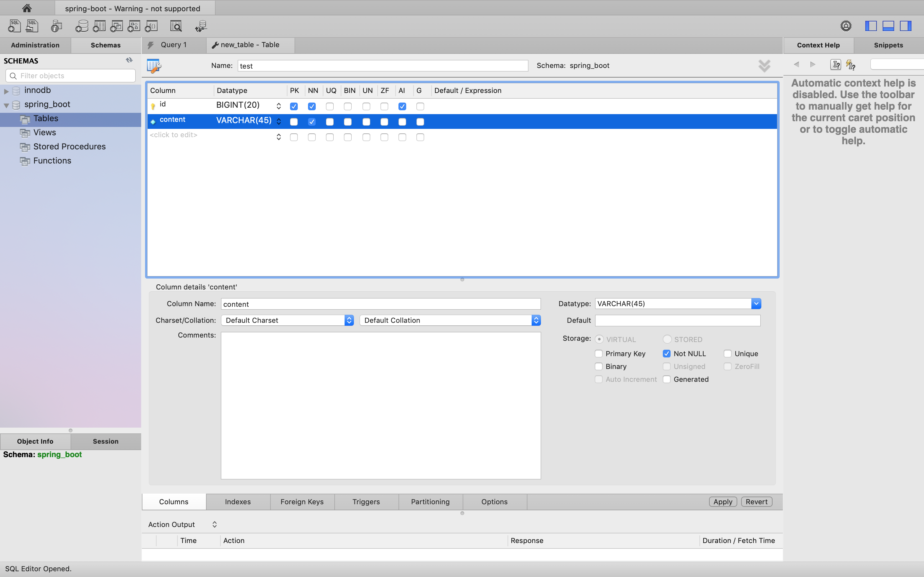Viewport: 924px width, 577px height.
Task: Check Primary Key in column details
Action: coord(599,353)
